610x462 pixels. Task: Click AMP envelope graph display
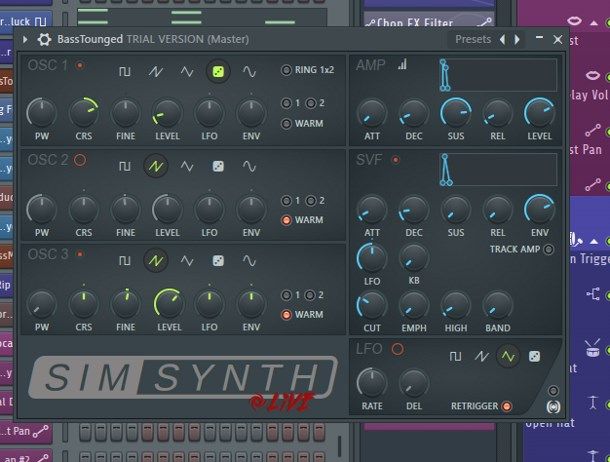(x=498, y=75)
